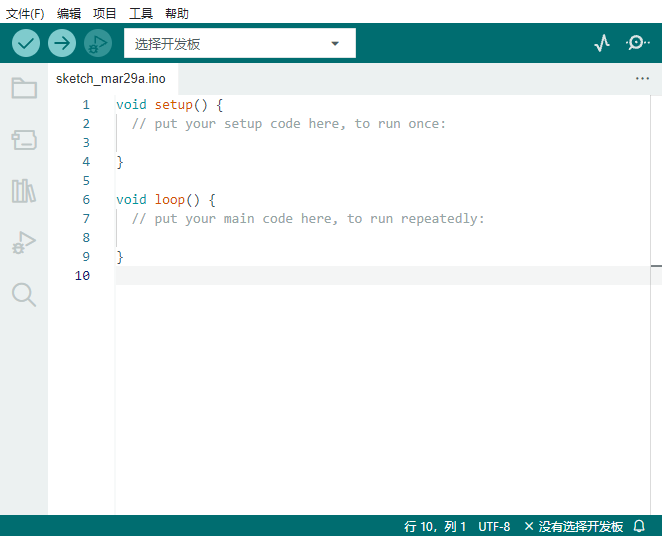Open the Boards Manager sidebar
Image resolution: width=662 pixels, height=538 pixels.
pos(24,140)
